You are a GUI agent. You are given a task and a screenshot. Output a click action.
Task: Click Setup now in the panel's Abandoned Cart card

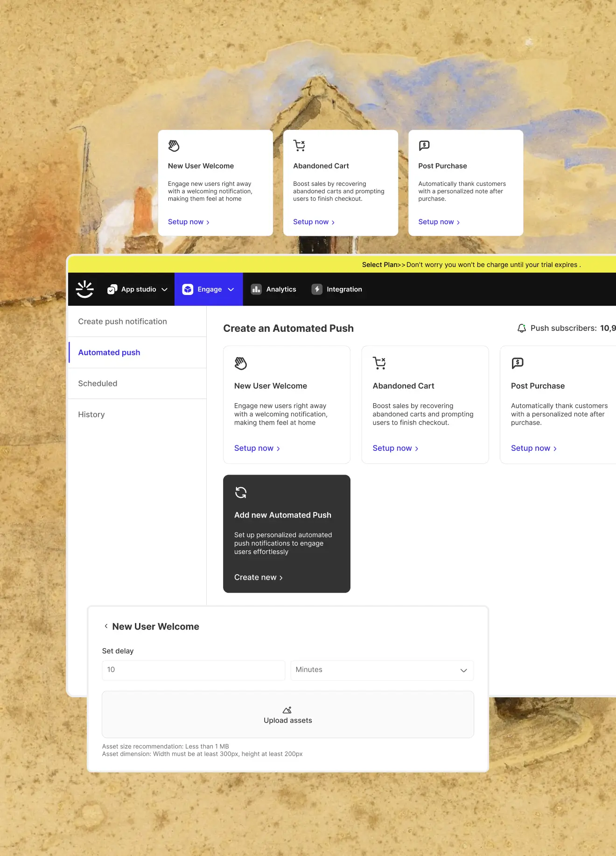[x=395, y=448]
